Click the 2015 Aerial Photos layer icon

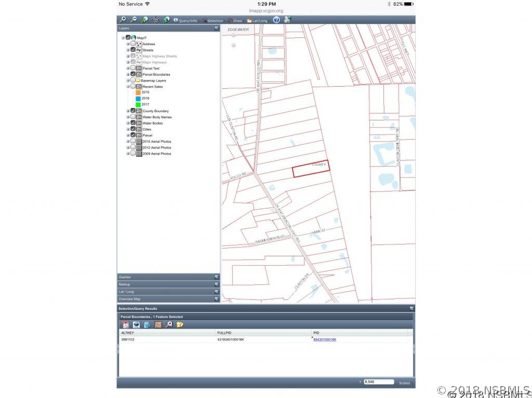pyautogui.click(x=139, y=141)
